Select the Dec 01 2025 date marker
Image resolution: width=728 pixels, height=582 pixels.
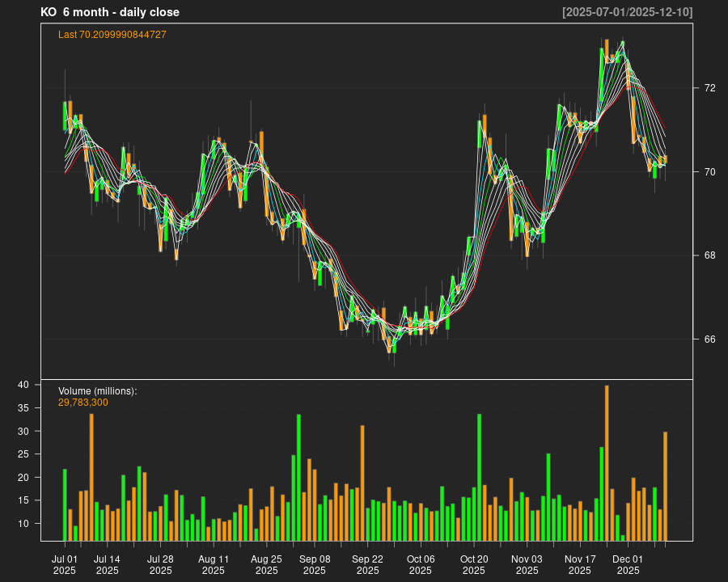click(x=628, y=564)
